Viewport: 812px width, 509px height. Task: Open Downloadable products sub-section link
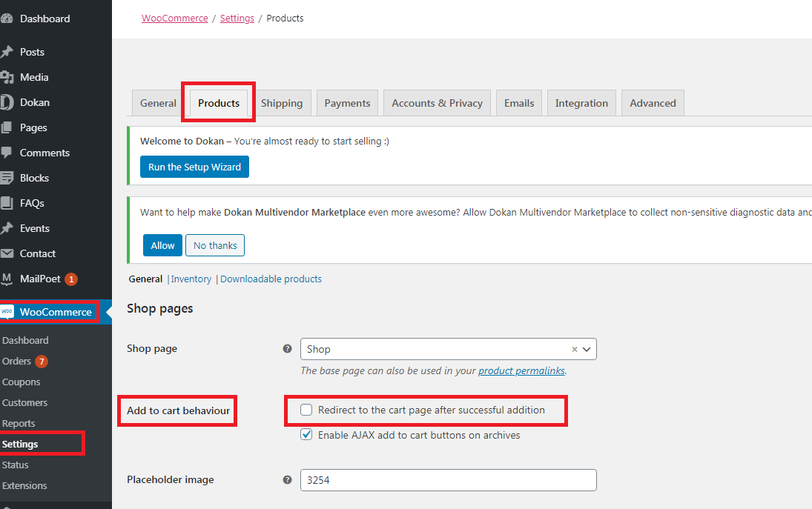tap(271, 279)
